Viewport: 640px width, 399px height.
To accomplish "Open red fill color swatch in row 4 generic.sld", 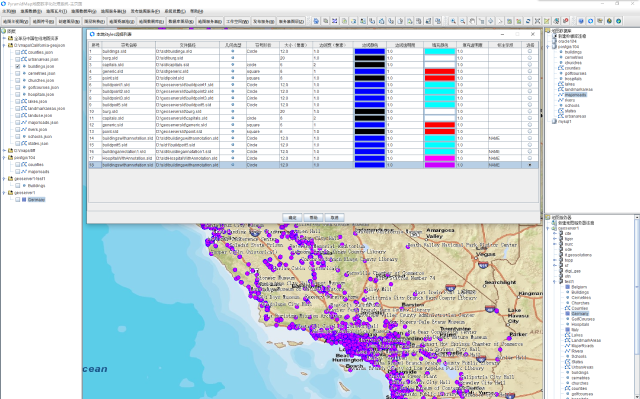I will [x=440, y=71].
